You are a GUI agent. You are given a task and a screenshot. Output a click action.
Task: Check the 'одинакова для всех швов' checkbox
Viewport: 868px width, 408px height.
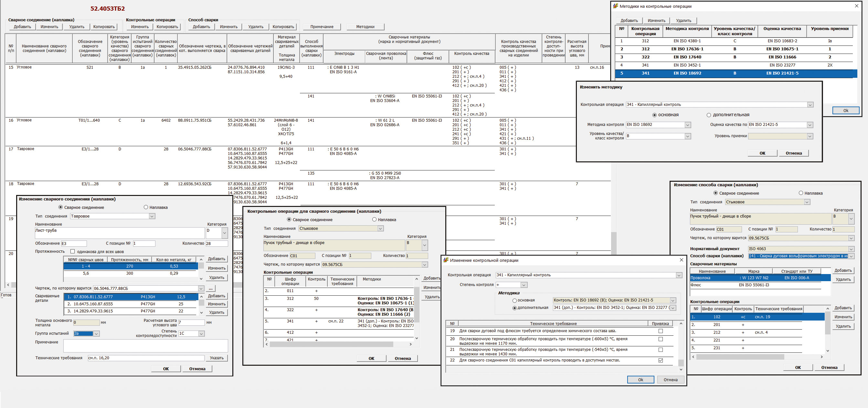tap(72, 251)
